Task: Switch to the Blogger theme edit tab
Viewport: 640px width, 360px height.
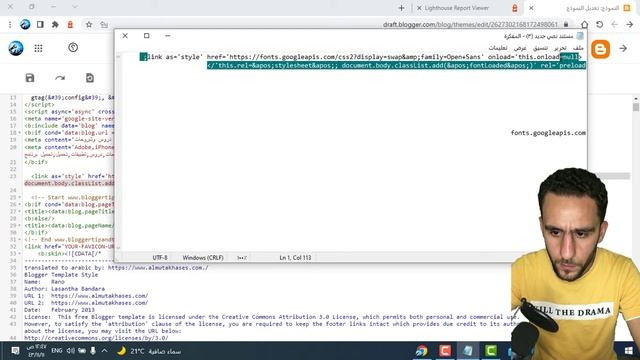Action: 592,8
